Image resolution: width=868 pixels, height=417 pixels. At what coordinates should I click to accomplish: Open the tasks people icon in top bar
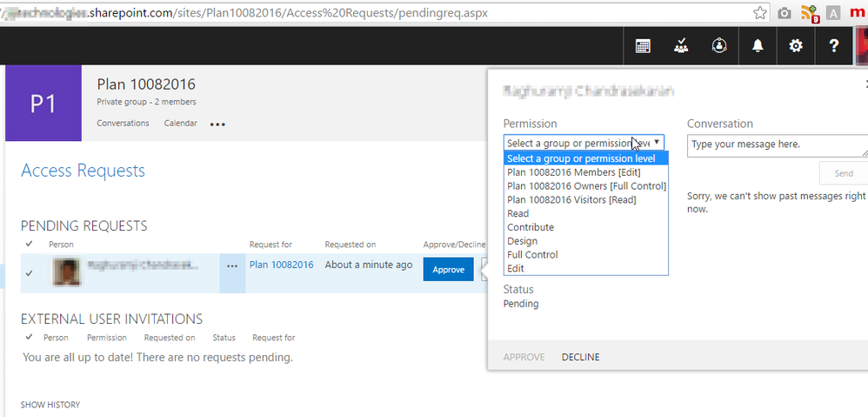coord(681,46)
